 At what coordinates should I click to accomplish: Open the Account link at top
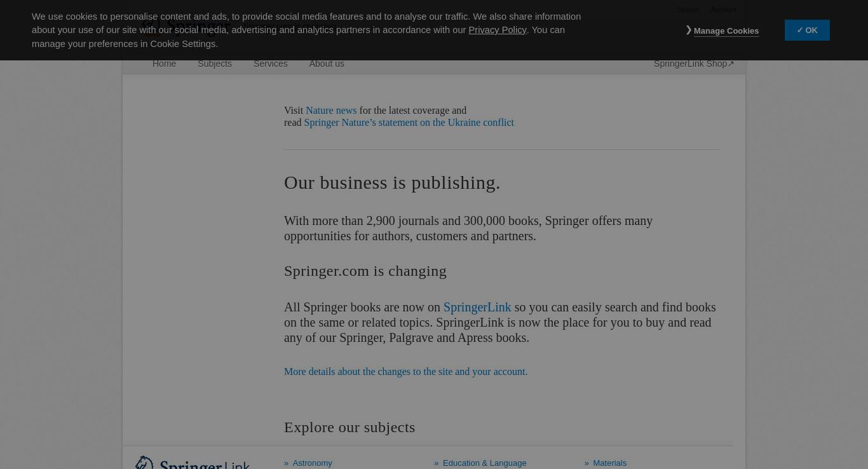(723, 10)
